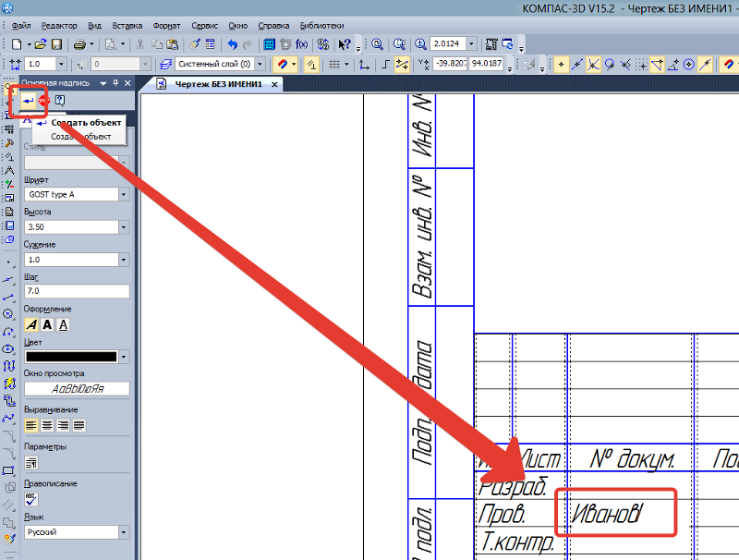
Task: Open the zoom scale 2.0124 dropdown
Action: 471,43
